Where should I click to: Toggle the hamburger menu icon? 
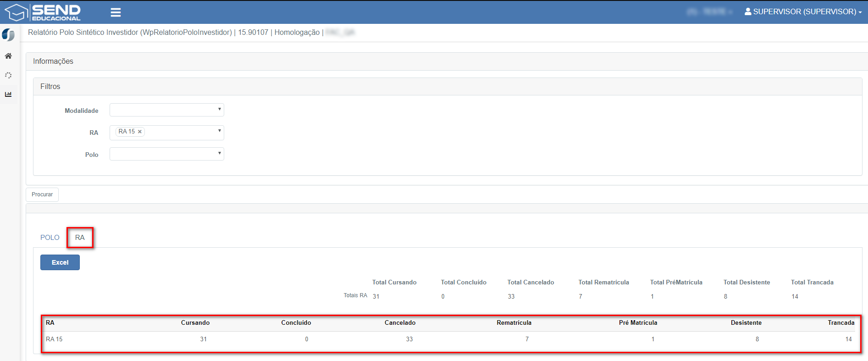(x=116, y=12)
